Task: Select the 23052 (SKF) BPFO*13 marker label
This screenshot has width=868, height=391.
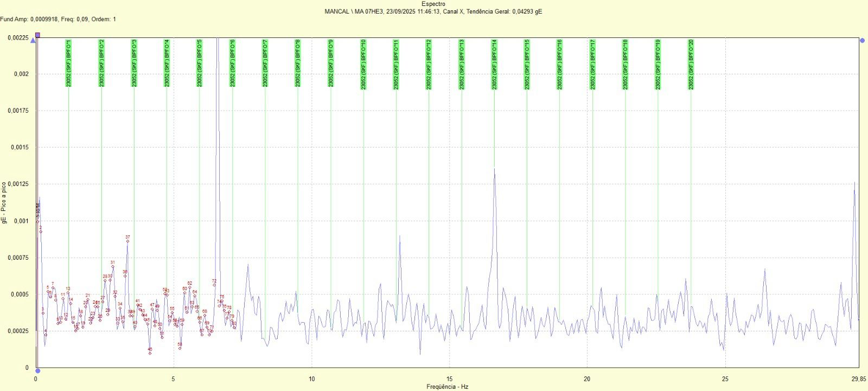Action: coord(462,64)
